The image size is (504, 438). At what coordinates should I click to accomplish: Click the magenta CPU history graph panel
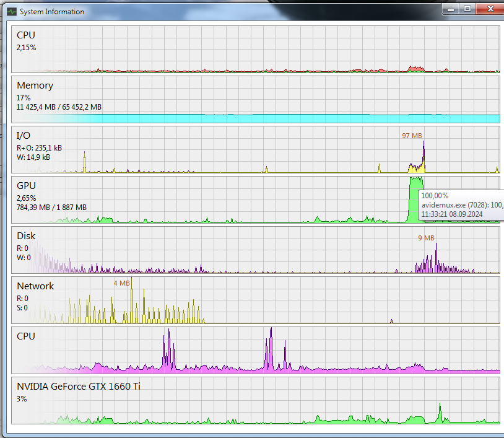tap(256, 350)
